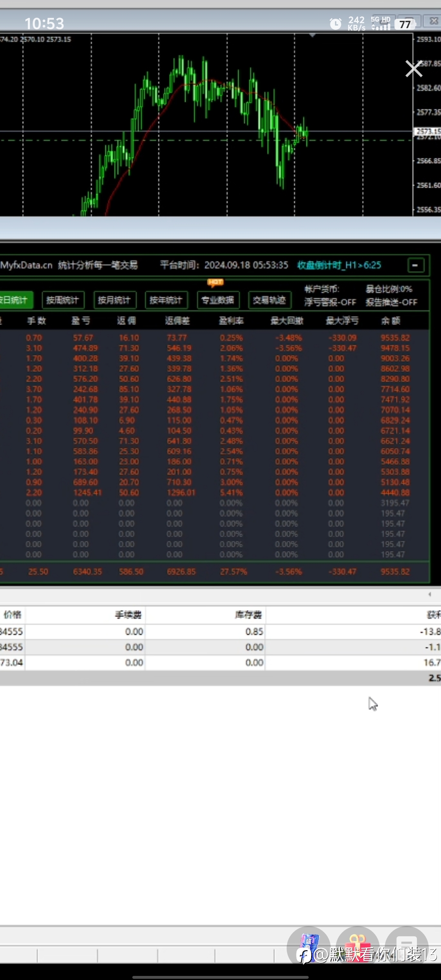This screenshot has width=441, height=980.
Task: Tap the alarm clock status icon
Action: click(336, 24)
